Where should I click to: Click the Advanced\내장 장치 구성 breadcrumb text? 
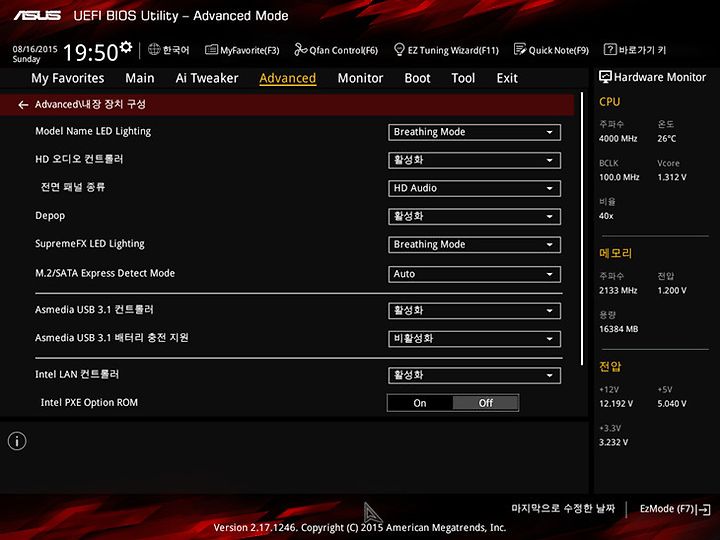tap(90, 105)
